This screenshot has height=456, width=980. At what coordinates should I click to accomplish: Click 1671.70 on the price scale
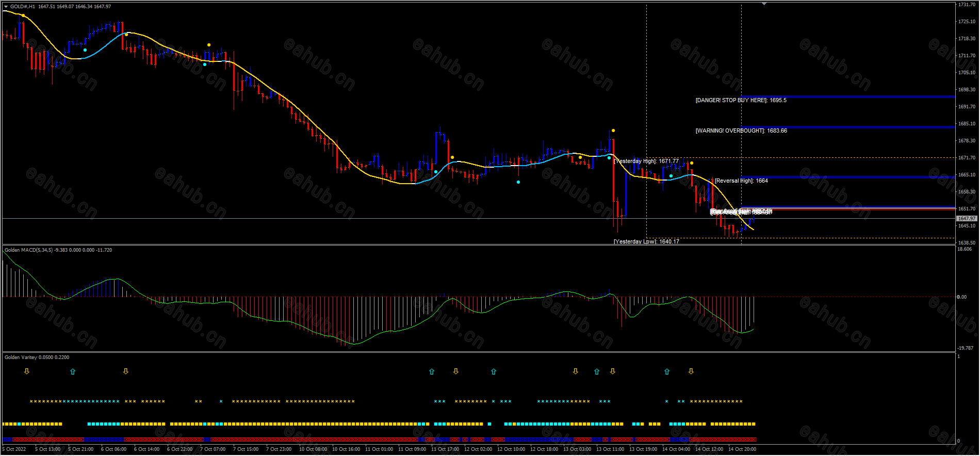[x=967, y=157]
